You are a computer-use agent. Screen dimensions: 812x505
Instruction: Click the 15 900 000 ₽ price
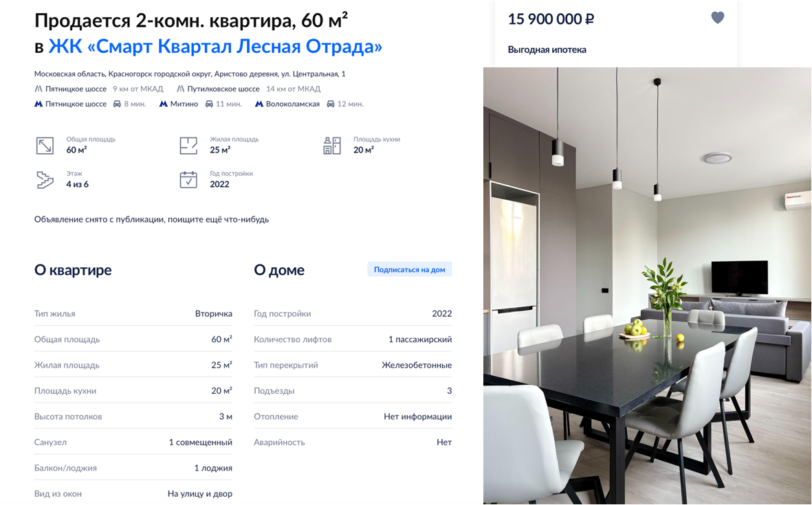pos(551,19)
